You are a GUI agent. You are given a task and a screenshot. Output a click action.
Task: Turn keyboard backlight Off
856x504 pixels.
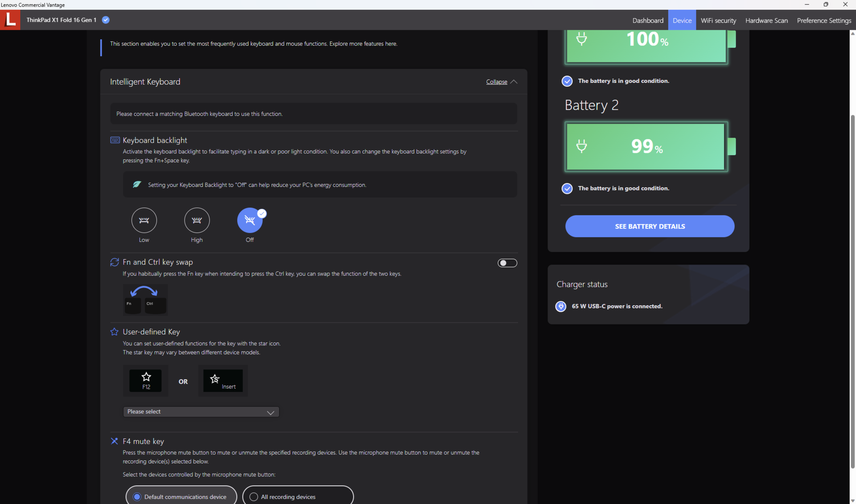[x=249, y=220]
